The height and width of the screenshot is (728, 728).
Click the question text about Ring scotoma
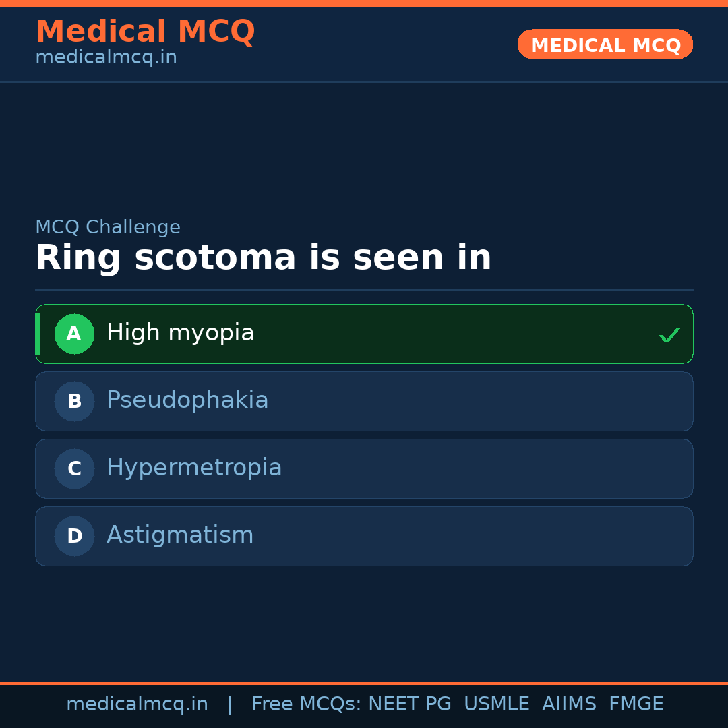264,258
